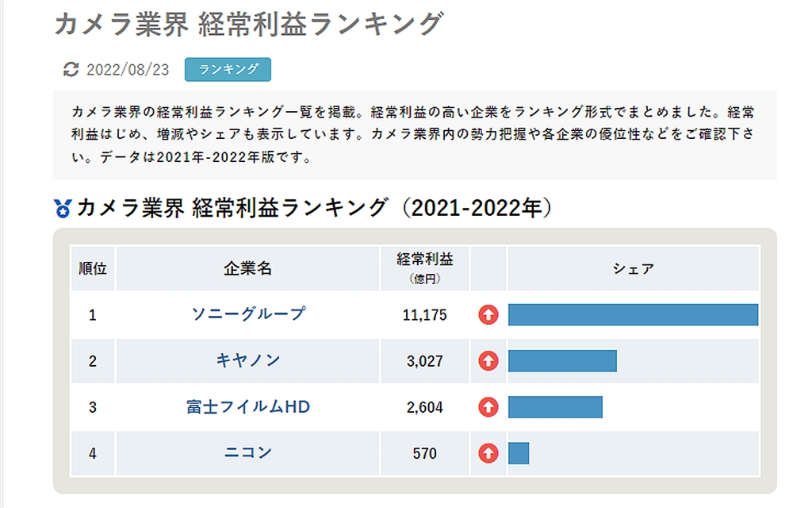
Task: Click the blue medal icon beside the ranking heading
Action: [x=63, y=209]
